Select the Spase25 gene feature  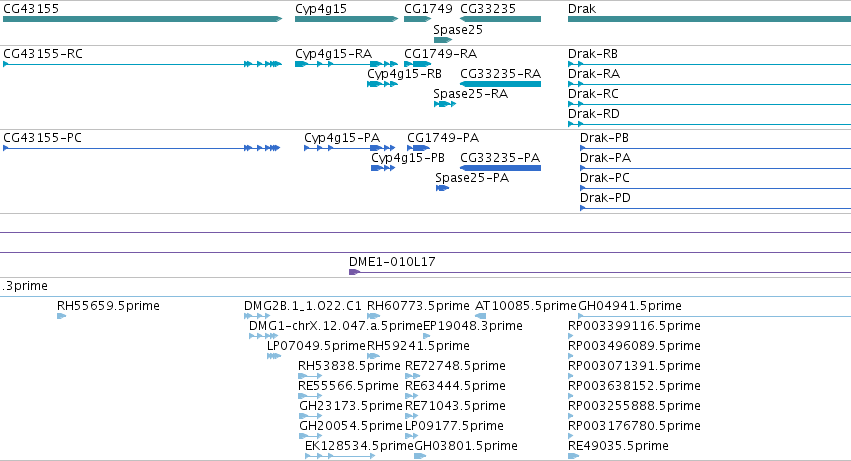pos(443,40)
